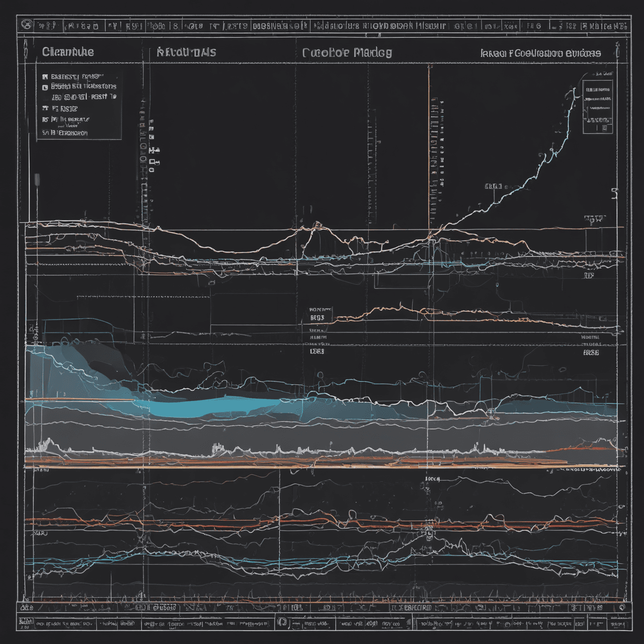Viewport: 644px width, 644px height.
Task: Toggle the first checkbox in the left legend box
Action: [x=45, y=77]
